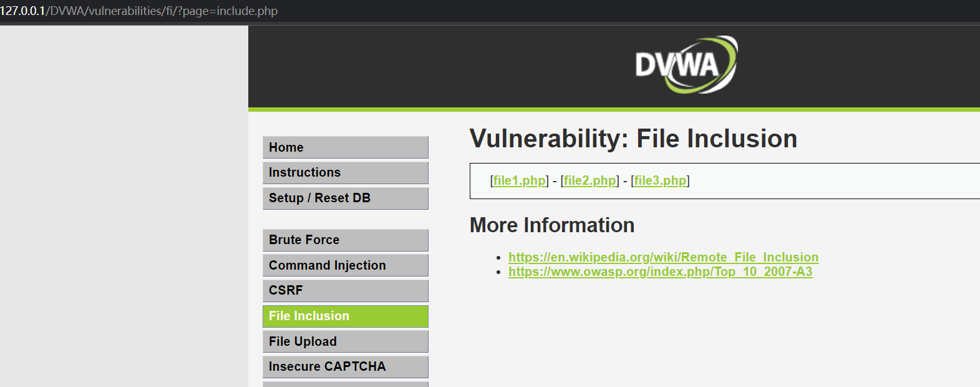Open the File Upload section
Image resolution: width=980 pixels, height=387 pixels.
tap(345, 341)
